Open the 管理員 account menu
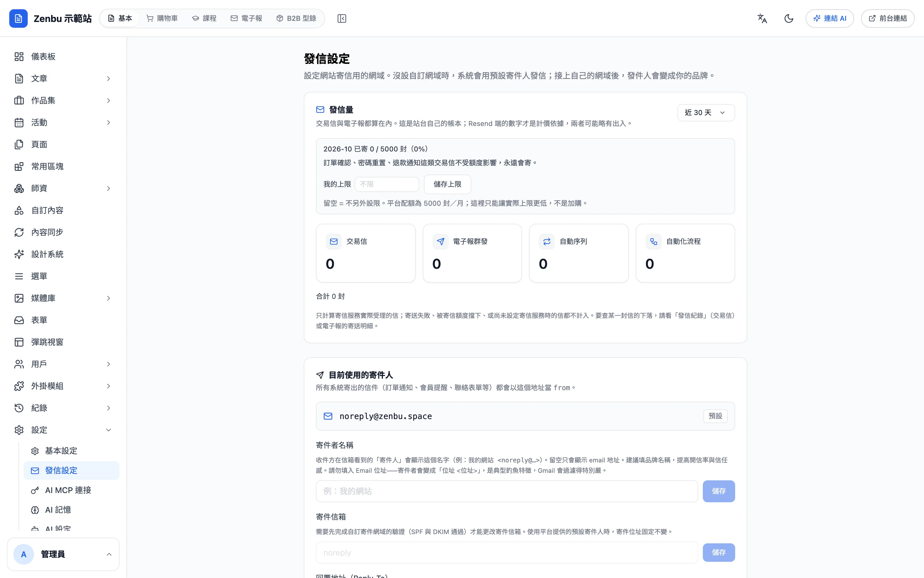 tap(64, 554)
